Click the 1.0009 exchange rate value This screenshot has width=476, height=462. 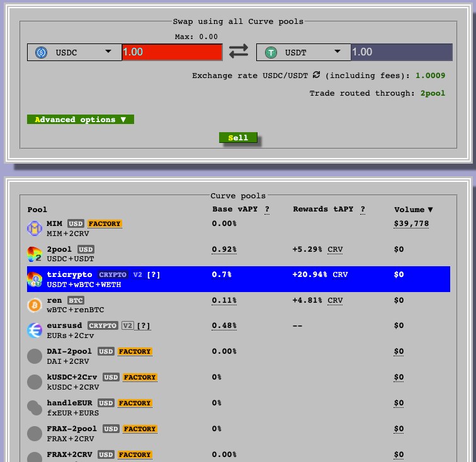click(431, 76)
